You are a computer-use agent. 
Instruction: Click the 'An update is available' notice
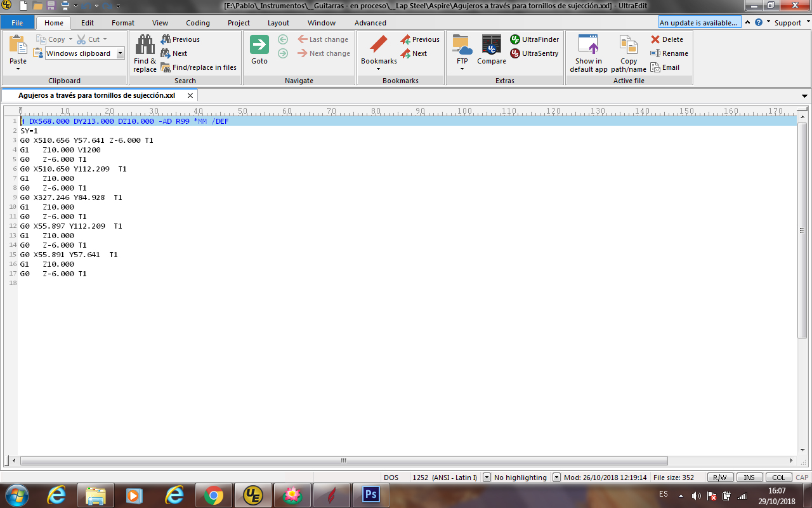click(x=698, y=23)
